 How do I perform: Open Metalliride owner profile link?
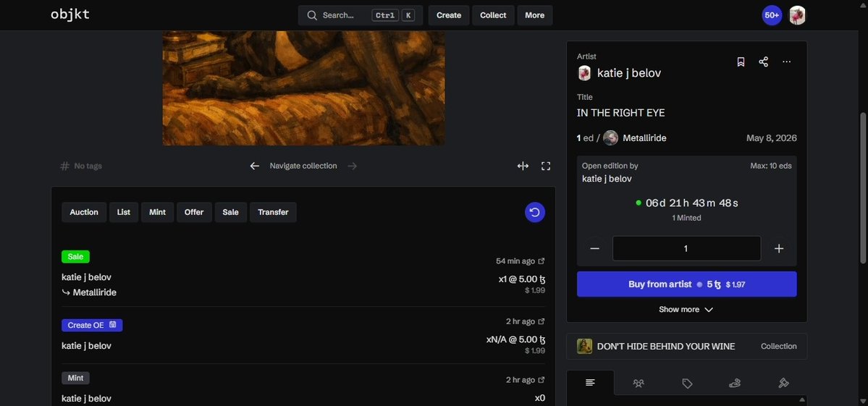coord(644,138)
